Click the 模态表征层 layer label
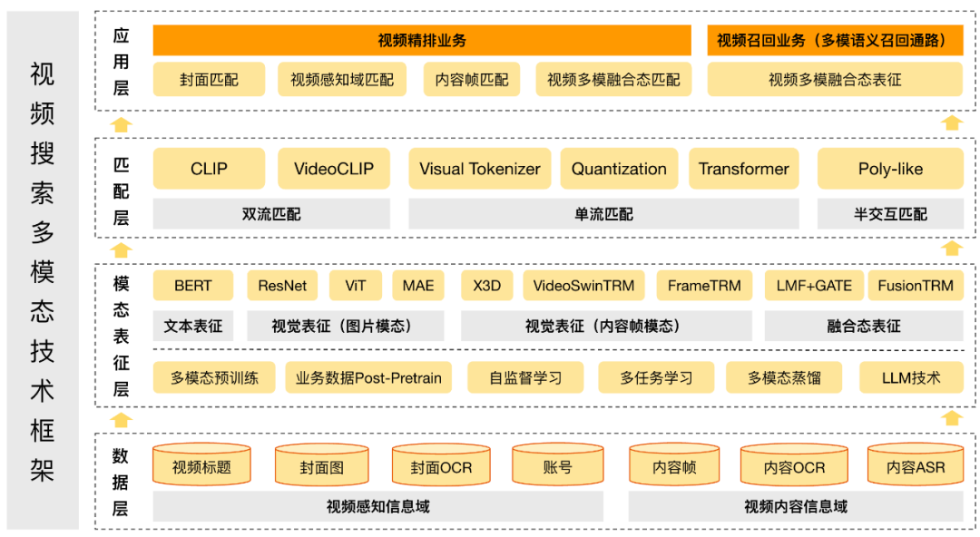Screen dimensions: 980x537 point(121,337)
